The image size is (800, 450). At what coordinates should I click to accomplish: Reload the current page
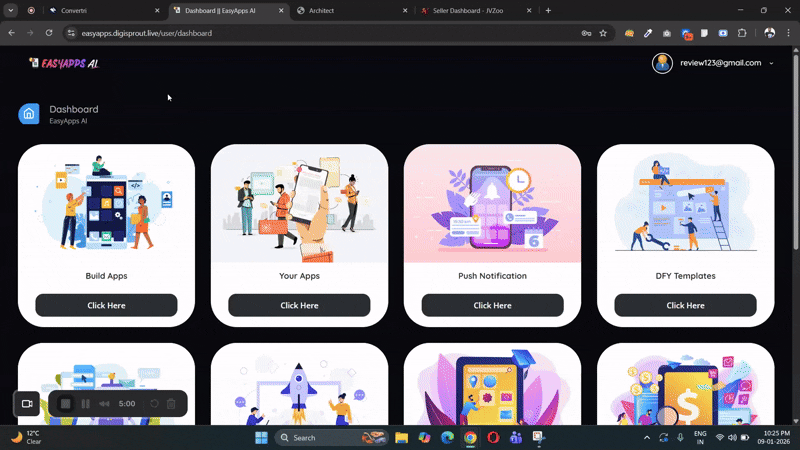click(49, 33)
